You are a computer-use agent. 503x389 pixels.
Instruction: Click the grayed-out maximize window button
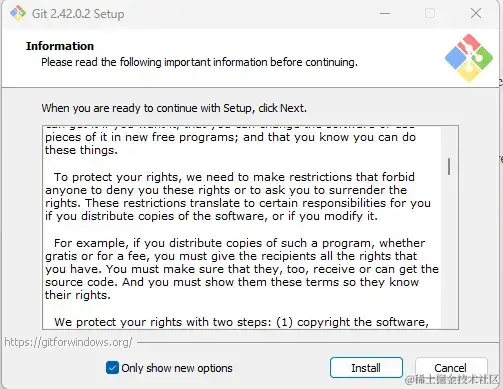coord(430,14)
